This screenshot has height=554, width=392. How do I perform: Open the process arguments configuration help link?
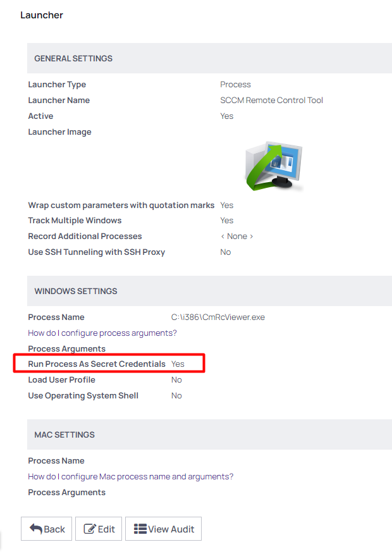[102, 333]
